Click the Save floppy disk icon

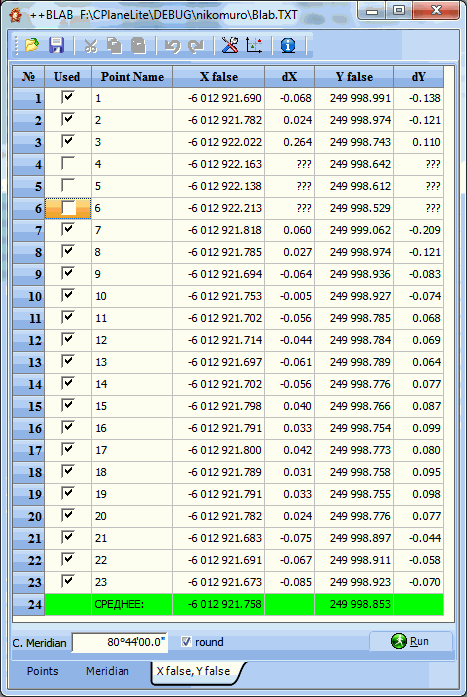pyautogui.click(x=56, y=45)
